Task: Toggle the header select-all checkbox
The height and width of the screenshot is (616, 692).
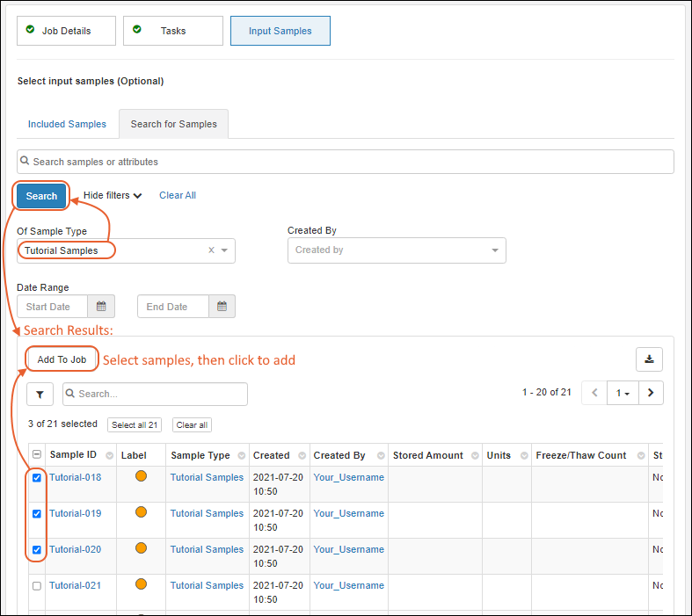Action: 36,455
